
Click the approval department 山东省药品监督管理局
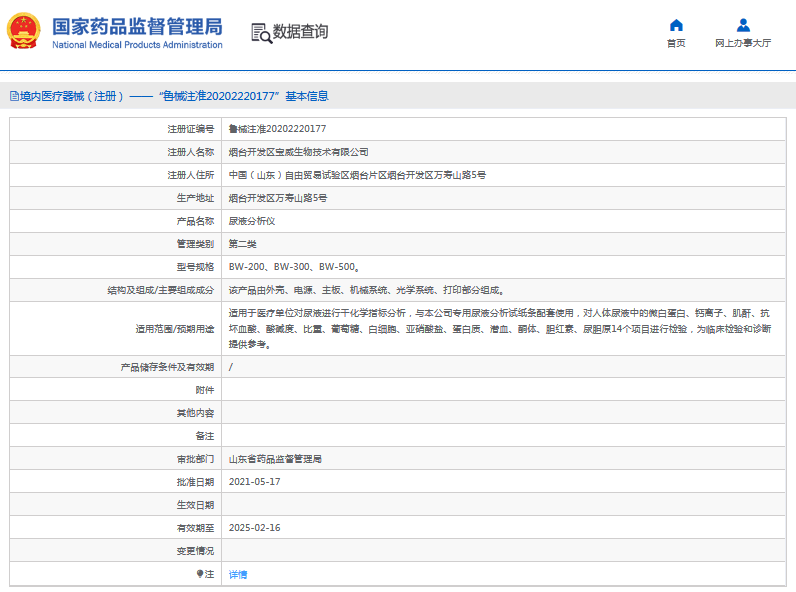(x=275, y=459)
